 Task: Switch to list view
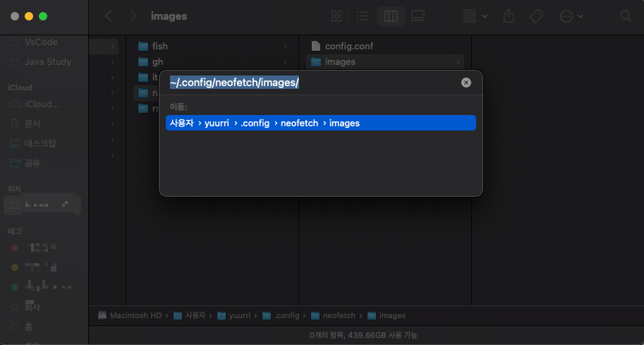tap(363, 16)
